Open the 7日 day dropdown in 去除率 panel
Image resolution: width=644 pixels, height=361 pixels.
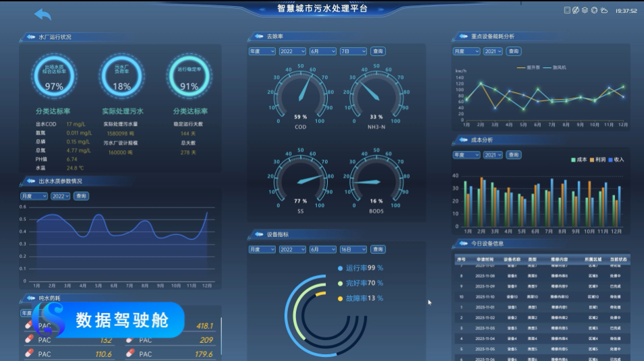tap(353, 51)
